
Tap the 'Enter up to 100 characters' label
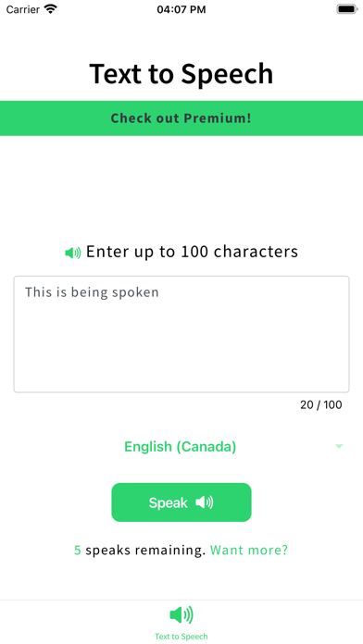(192, 252)
